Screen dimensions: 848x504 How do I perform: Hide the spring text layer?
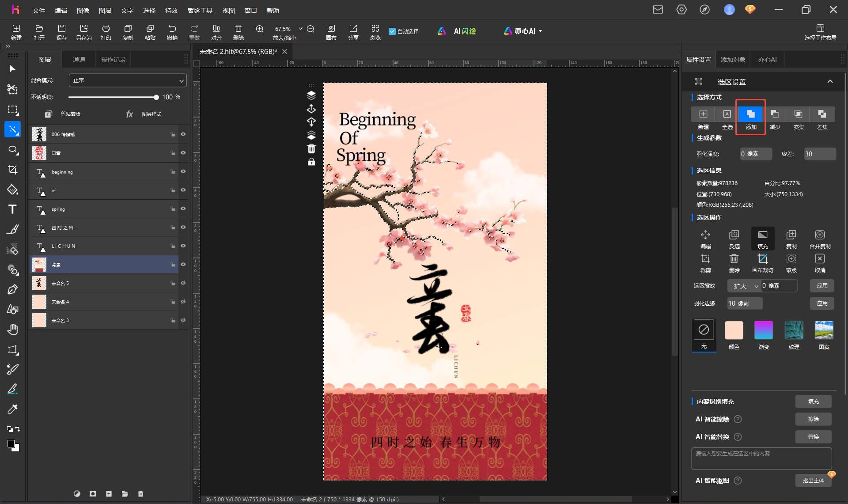point(183,209)
